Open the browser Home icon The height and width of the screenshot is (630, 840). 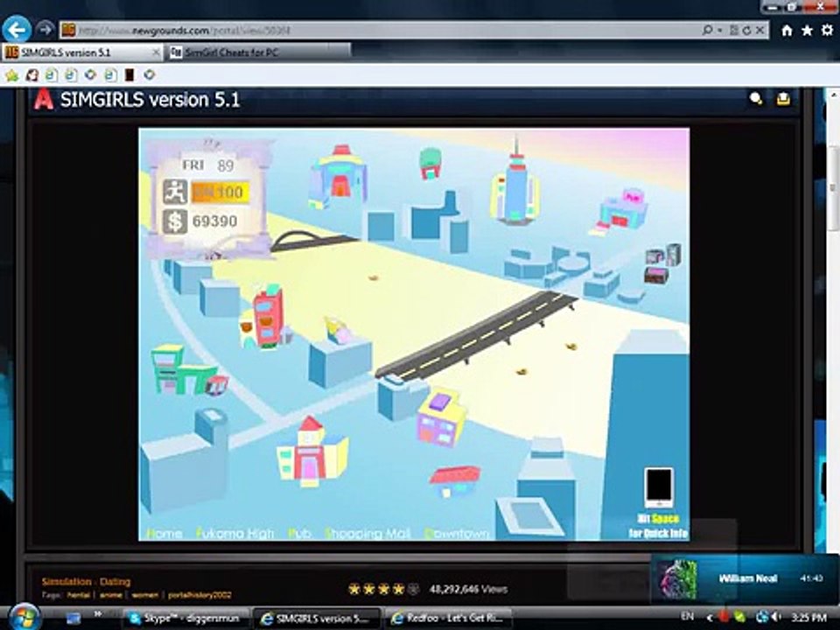pyautogui.click(x=787, y=31)
